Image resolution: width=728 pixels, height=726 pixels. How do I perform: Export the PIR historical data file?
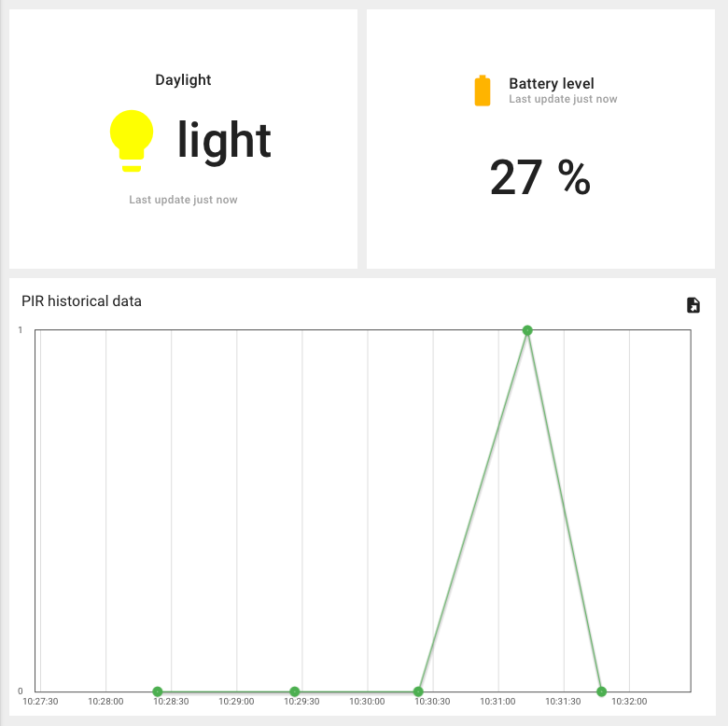(x=693, y=305)
